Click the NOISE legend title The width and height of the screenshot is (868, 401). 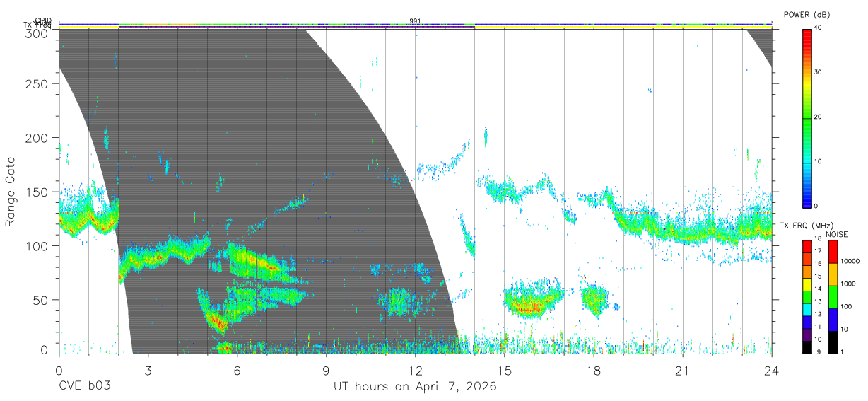point(838,234)
